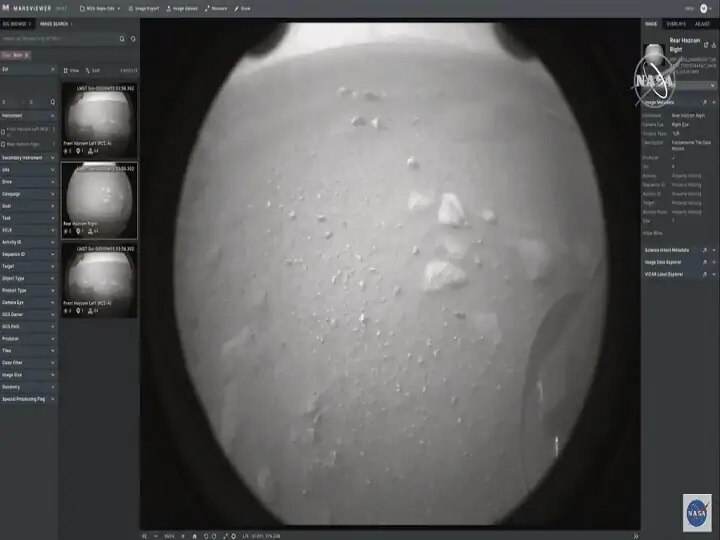Pop out the Image Metadata panel

click(x=704, y=102)
